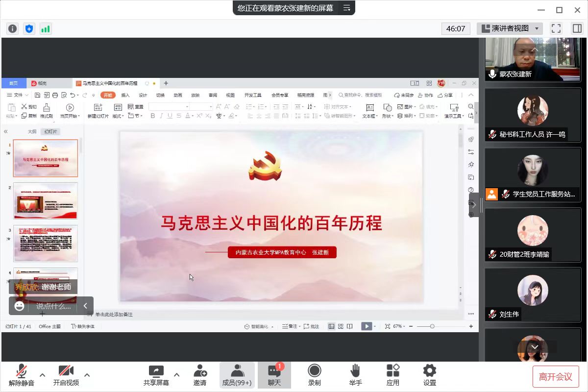This screenshot has width=588, height=392.
Task: Click the 说点什么 chat input field
Action: click(x=53, y=306)
